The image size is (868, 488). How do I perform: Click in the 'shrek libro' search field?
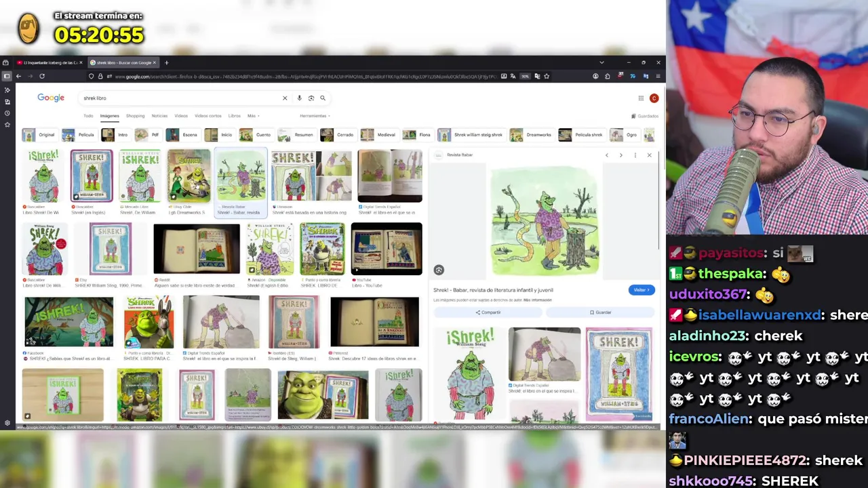(x=180, y=98)
